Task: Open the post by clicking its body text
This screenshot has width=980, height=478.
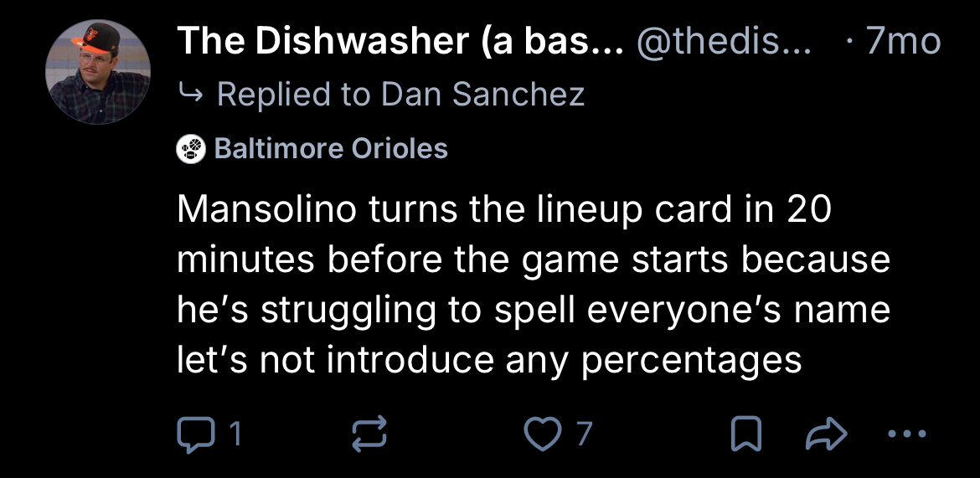Action: tap(532, 285)
